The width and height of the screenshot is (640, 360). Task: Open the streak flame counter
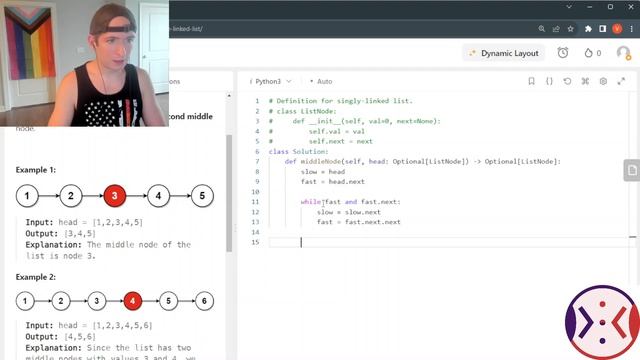(593, 53)
